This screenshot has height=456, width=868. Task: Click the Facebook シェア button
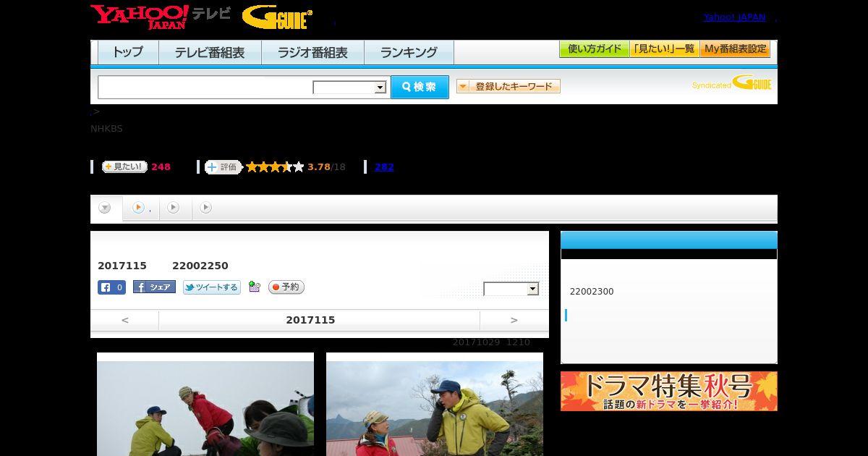(x=154, y=287)
